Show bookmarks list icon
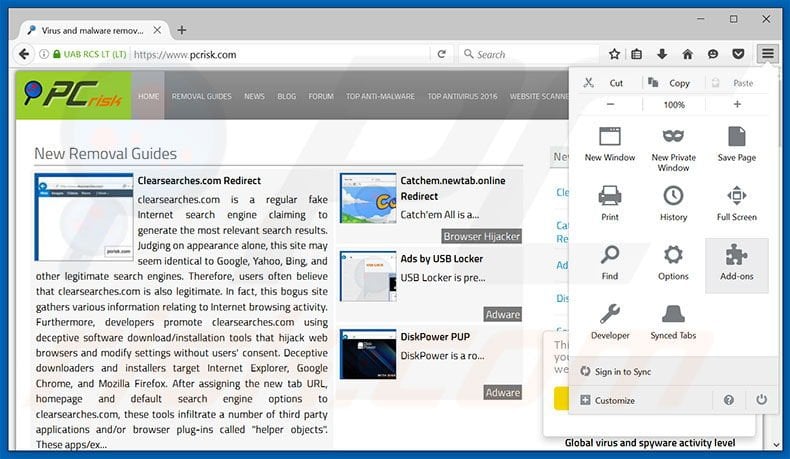 point(637,54)
